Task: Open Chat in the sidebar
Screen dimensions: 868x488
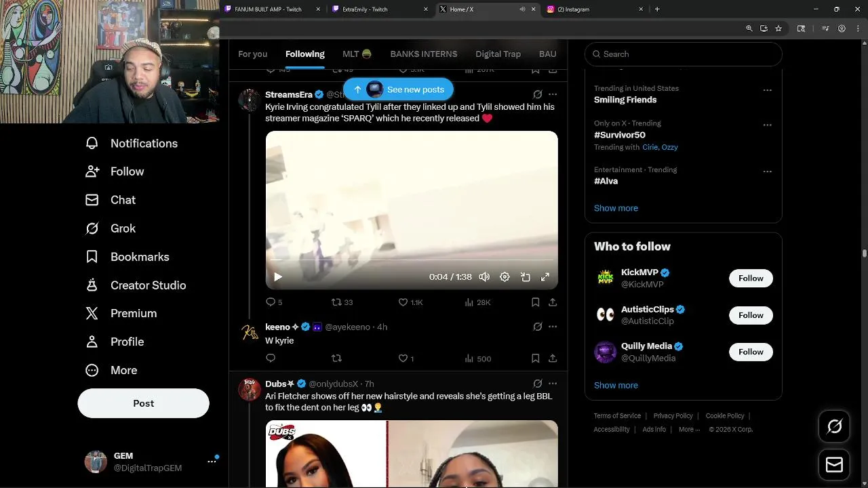Action: [110, 200]
